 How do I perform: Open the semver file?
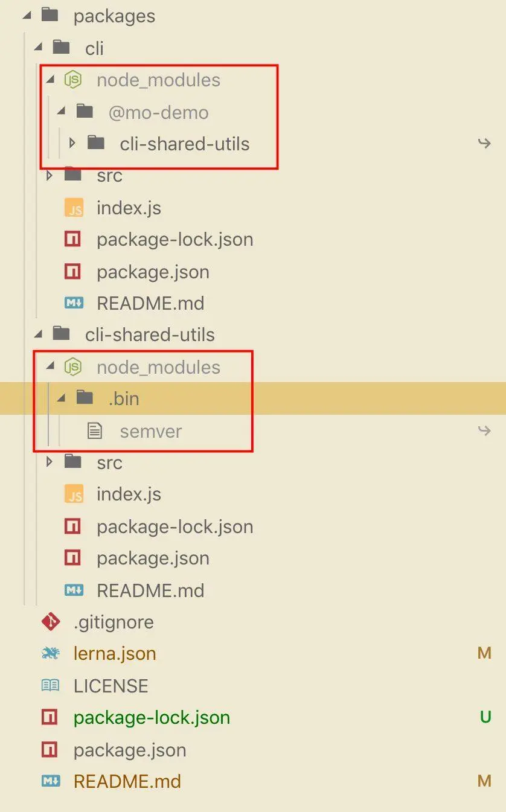coord(151,431)
